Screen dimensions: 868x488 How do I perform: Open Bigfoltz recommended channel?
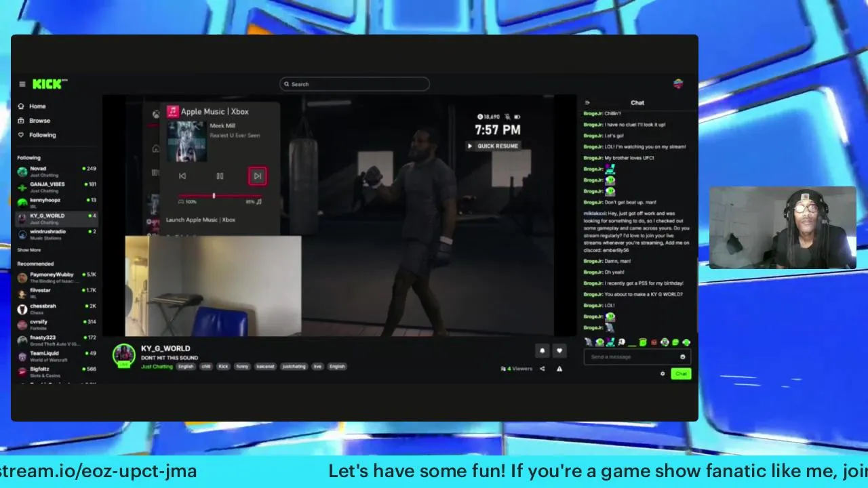(57, 371)
